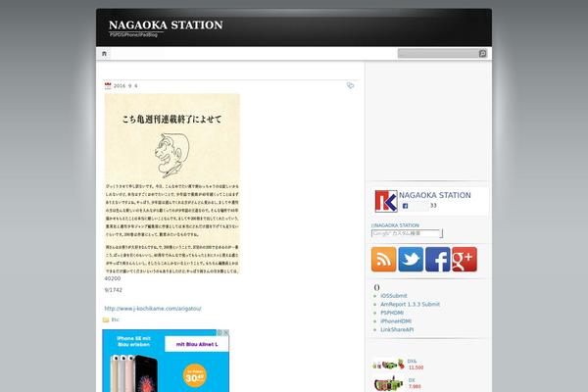Open the iPhoneHDMI link
This screenshot has width=588, height=392.
[x=396, y=321]
